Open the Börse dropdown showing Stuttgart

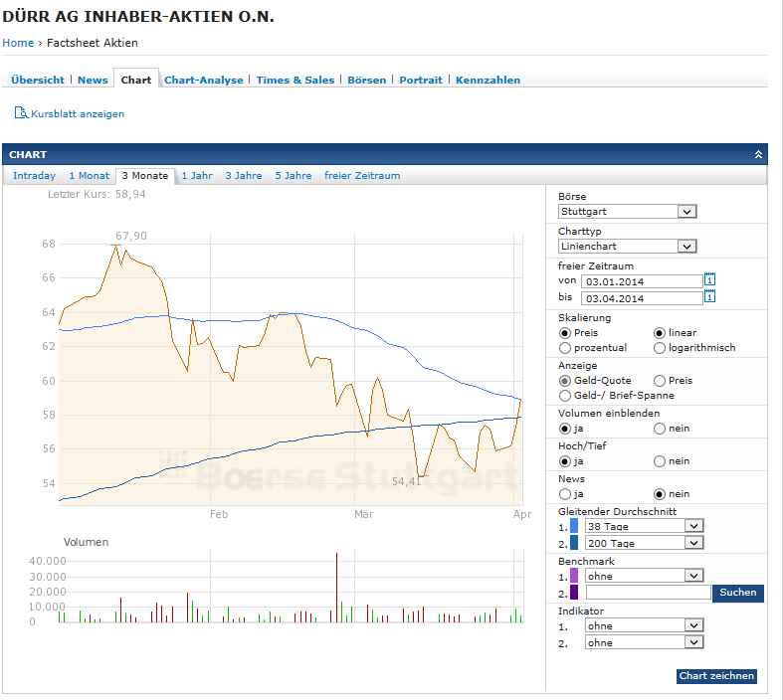click(x=627, y=212)
